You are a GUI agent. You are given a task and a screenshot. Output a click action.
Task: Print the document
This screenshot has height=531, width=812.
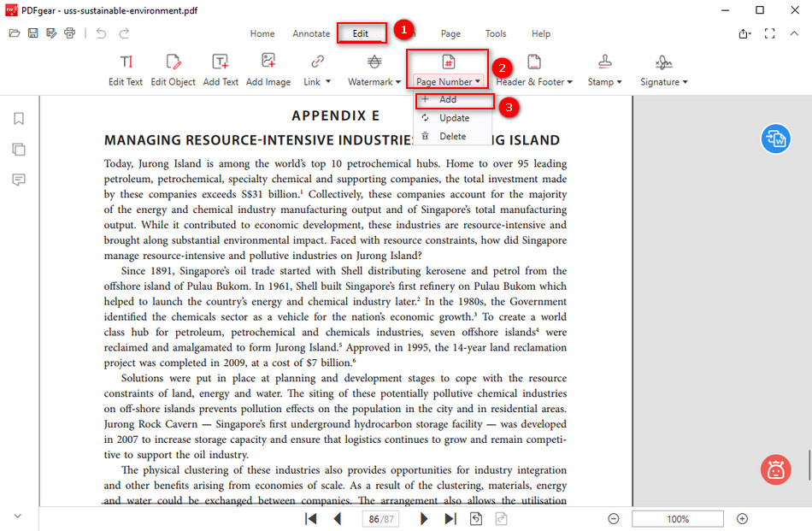click(x=69, y=33)
